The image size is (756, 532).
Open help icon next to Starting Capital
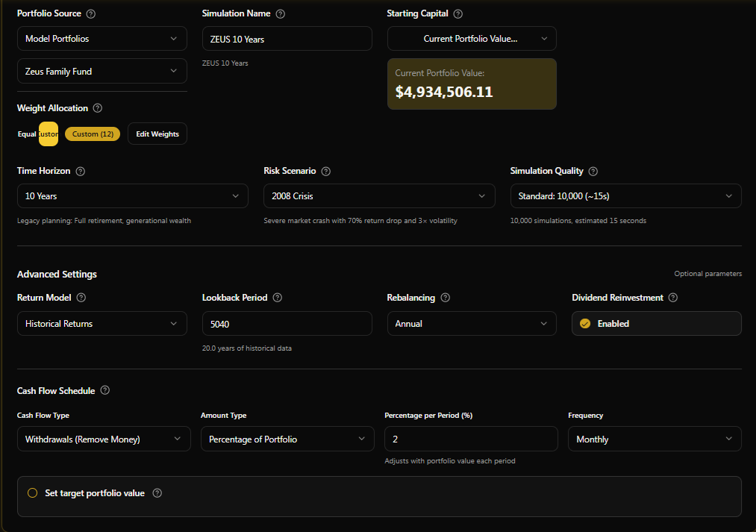(x=458, y=14)
